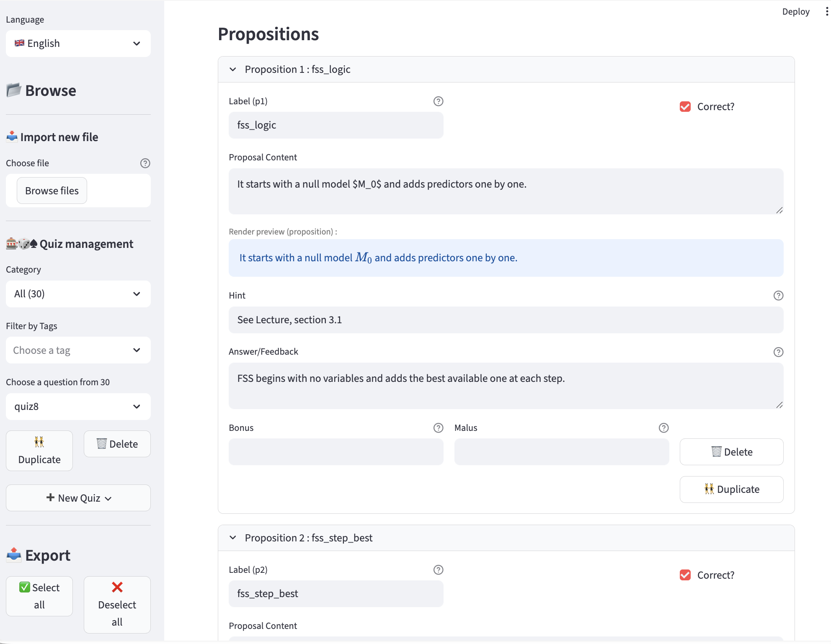This screenshot has width=831, height=644.
Task: Click help icon next to Choose file
Action: (x=145, y=163)
